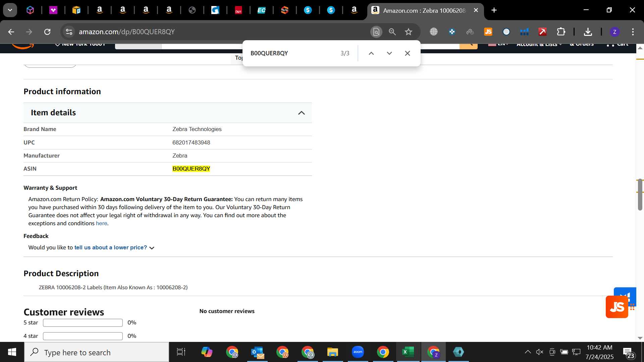Close the Amazon Zebra tab
The image size is (644, 362).
476,10
